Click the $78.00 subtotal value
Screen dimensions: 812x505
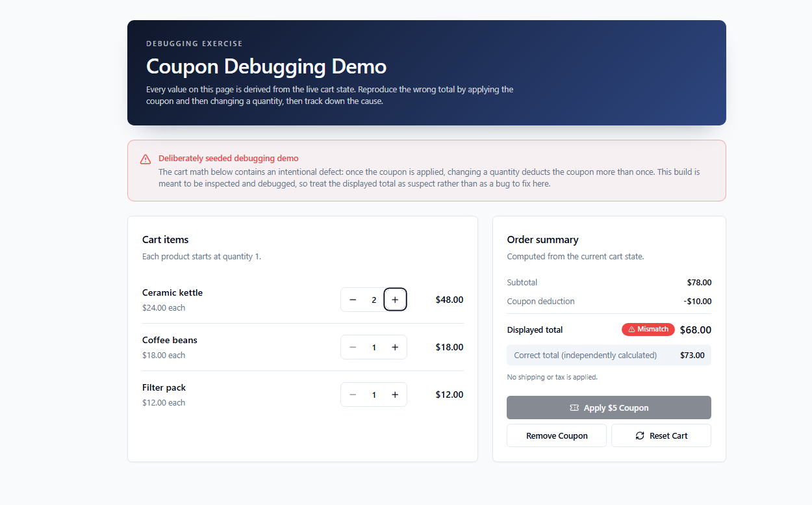click(700, 283)
